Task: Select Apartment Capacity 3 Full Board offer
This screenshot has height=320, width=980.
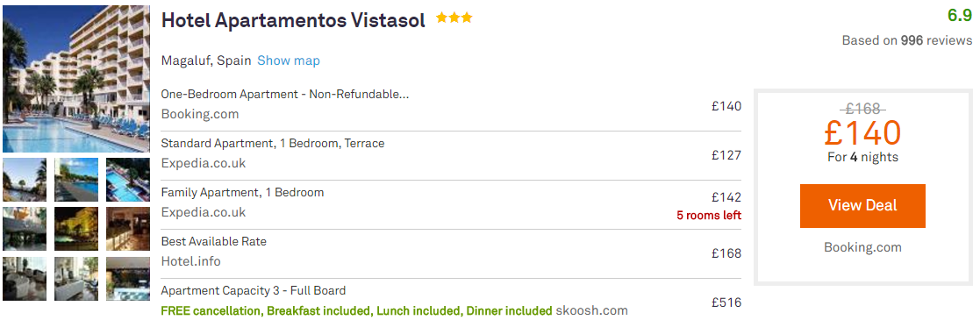Action: pyautogui.click(x=451, y=302)
